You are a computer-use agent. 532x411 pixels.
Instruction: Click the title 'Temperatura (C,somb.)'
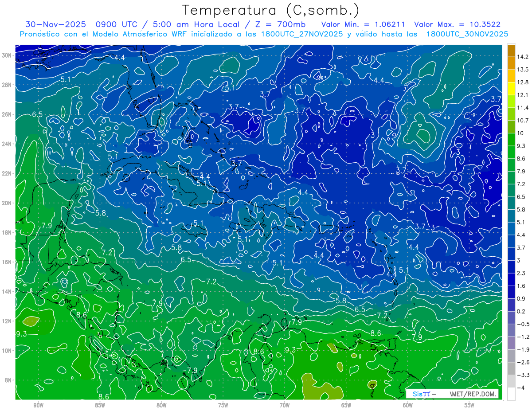271,10
